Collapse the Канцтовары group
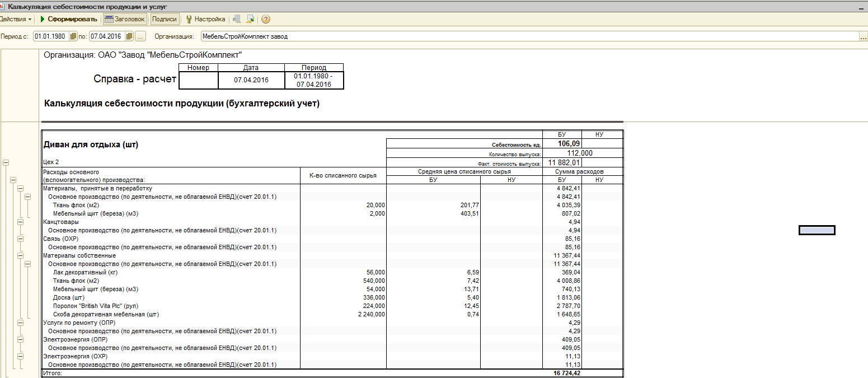This screenshot has height=378, width=868. coord(21,222)
